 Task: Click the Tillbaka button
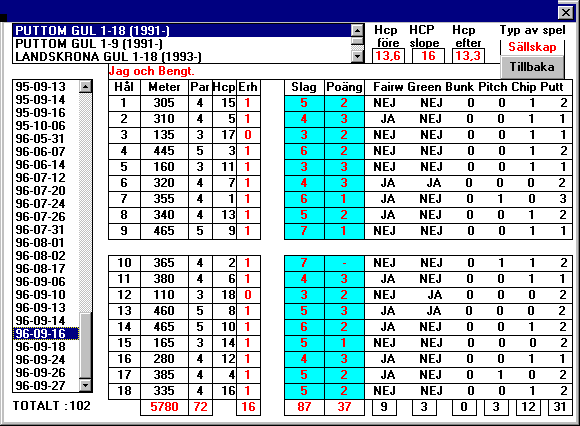click(x=532, y=67)
